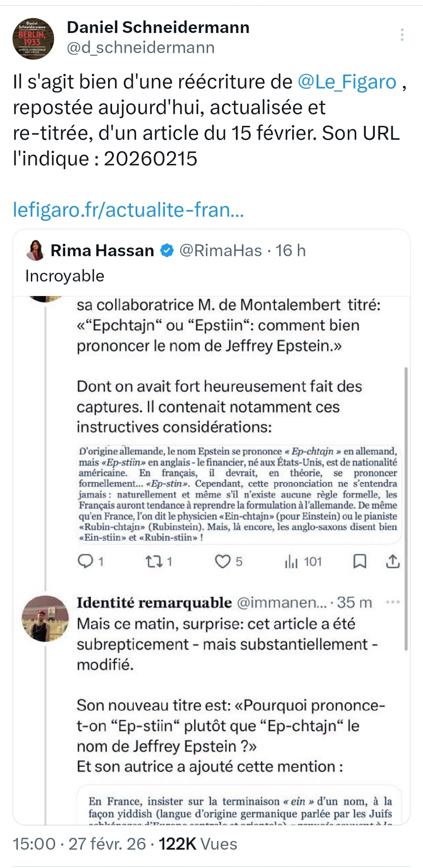Bookmark the embedded tweet via the bookmark icon
This screenshot has height=868, width=423.
(x=359, y=562)
